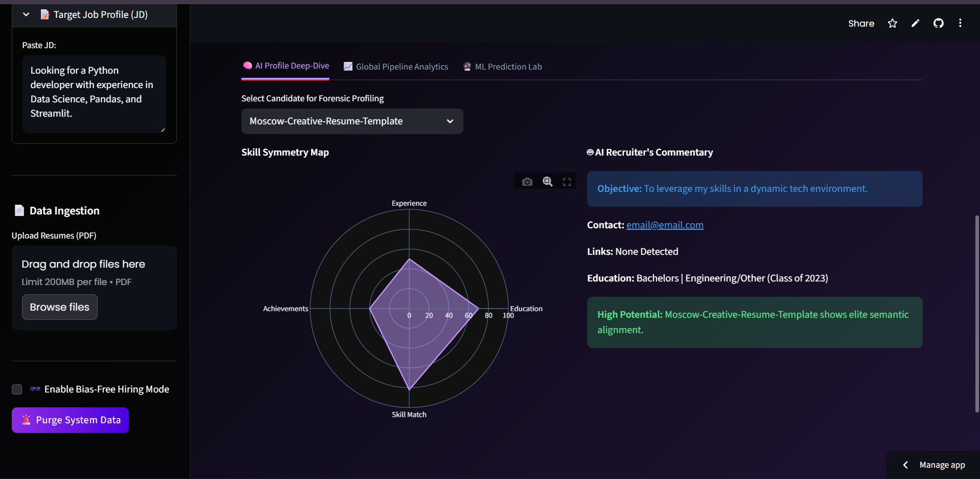980x479 pixels.
Task: Click the fullscreen icon on the Skill Symmetry Map
Action: coord(567,181)
